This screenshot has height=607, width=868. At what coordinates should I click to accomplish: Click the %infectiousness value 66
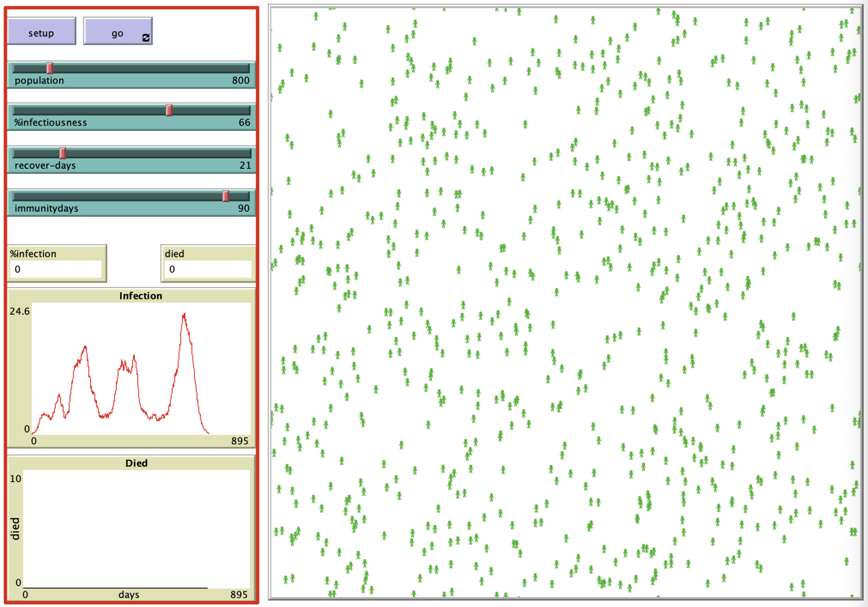coord(244,123)
